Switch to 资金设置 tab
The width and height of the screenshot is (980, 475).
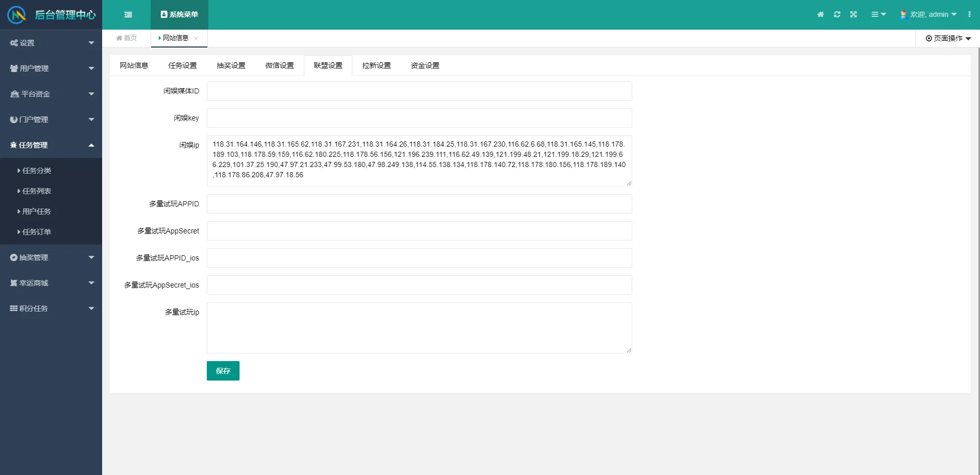(425, 65)
